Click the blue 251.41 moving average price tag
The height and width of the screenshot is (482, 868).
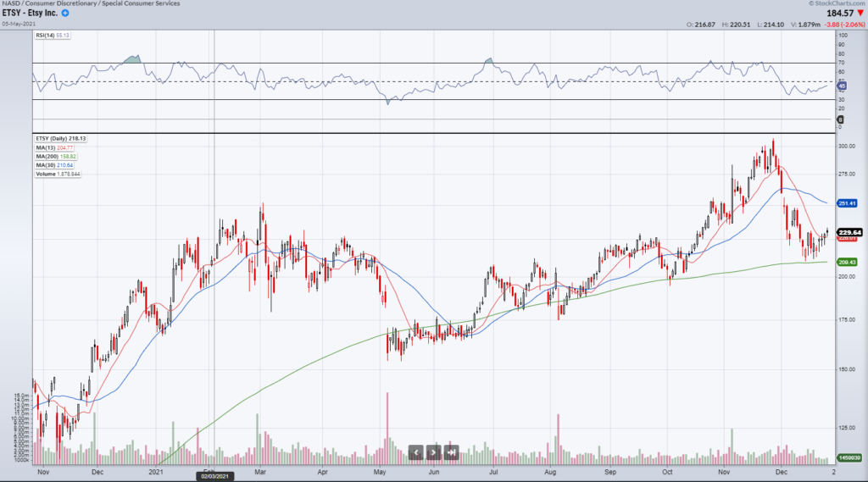point(848,203)
